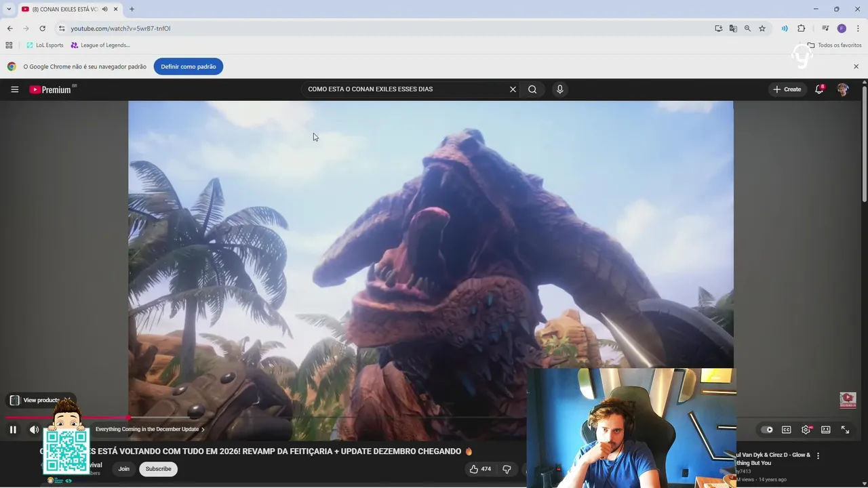
Task: Like the video with thumbs up
Action: coord(480,469)
